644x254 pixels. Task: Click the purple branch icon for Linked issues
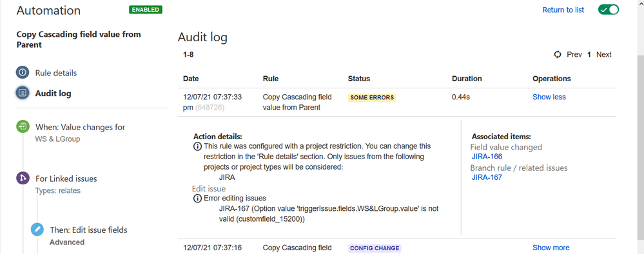point(22,179)
